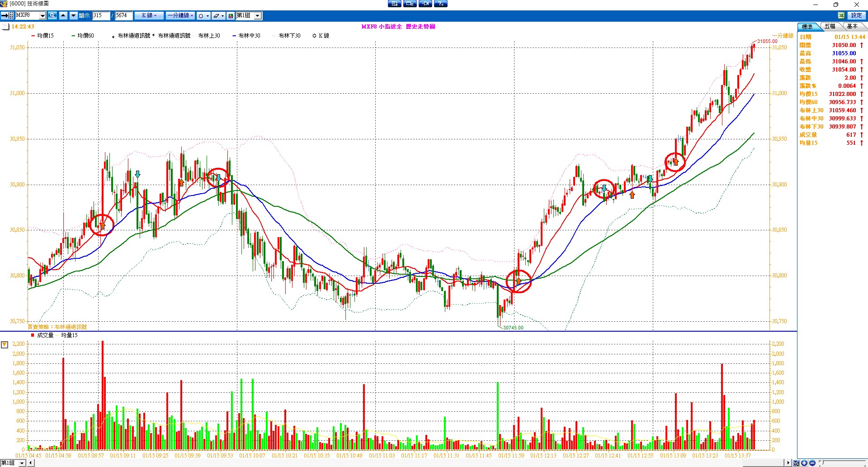Click the color grid layout icon
The image size is (868, 467).
(x=231, y=15)
